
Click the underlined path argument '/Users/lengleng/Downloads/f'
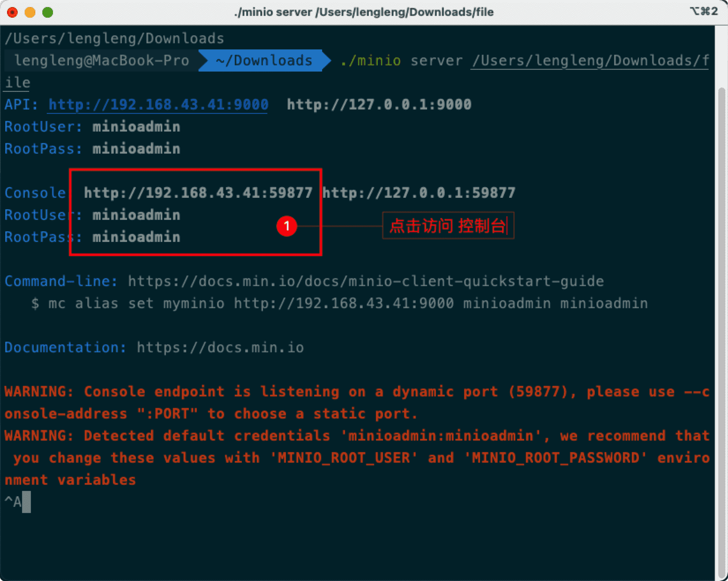[x=590, y=60]
